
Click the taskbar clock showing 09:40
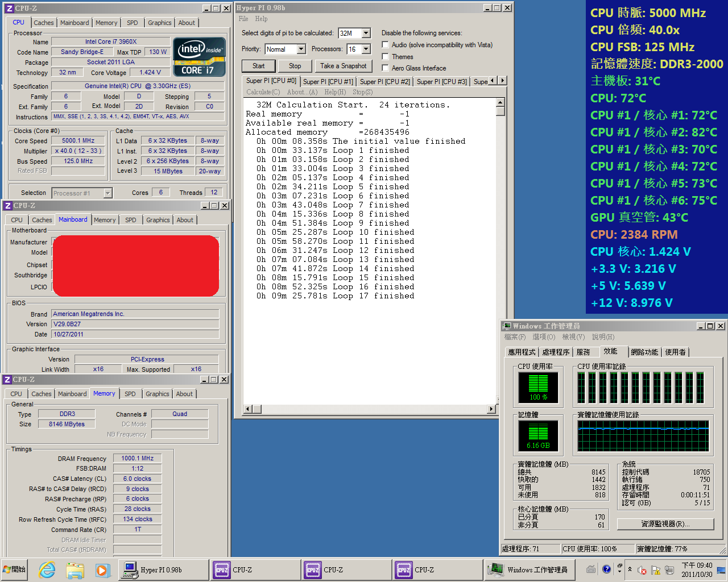[697, 569]
